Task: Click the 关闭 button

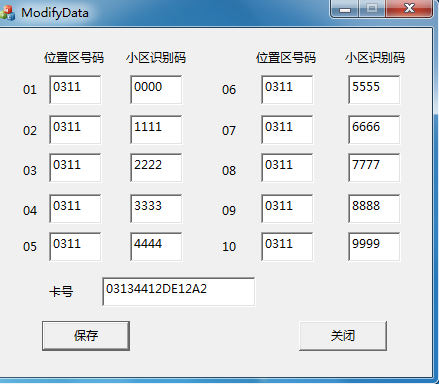Action: 343,336
